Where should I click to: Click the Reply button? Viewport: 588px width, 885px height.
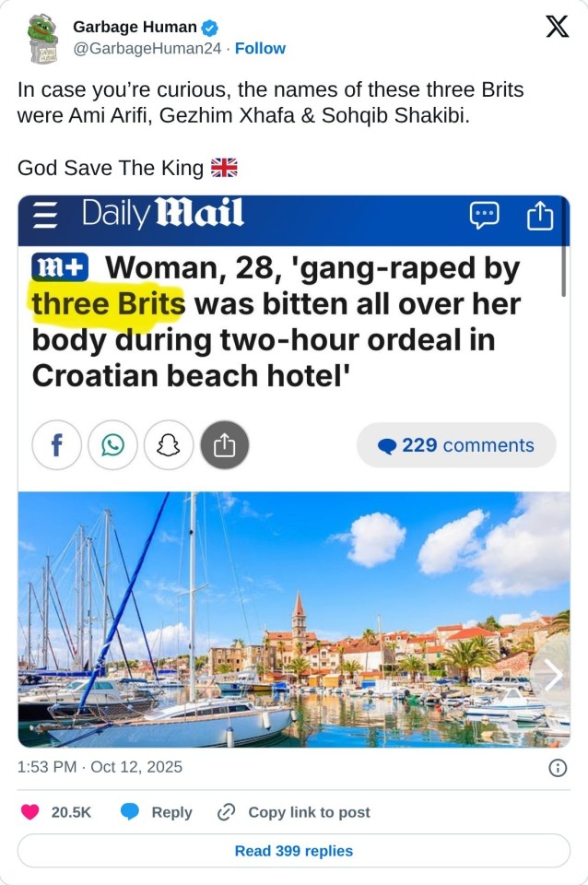pyautogui.click(x=157, y=812)
